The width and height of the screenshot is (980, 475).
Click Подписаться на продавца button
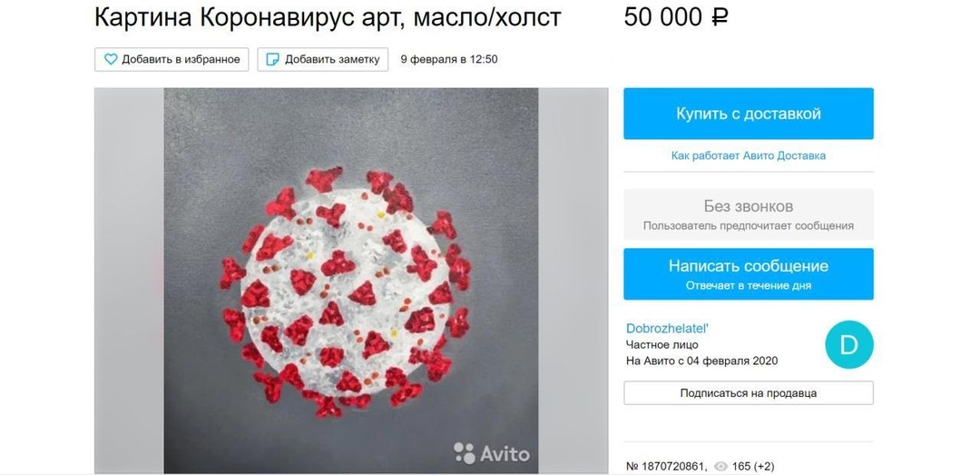[748, 393]
